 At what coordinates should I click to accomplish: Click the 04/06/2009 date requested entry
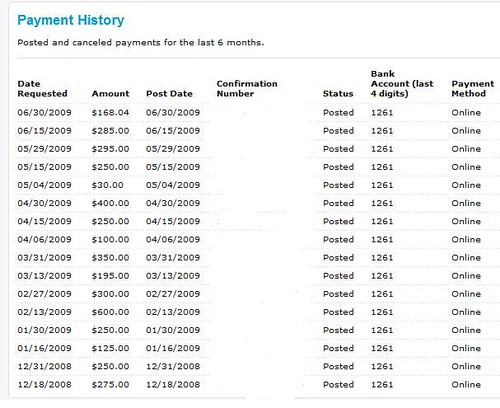pyautogui.click(x=44, y=239)
